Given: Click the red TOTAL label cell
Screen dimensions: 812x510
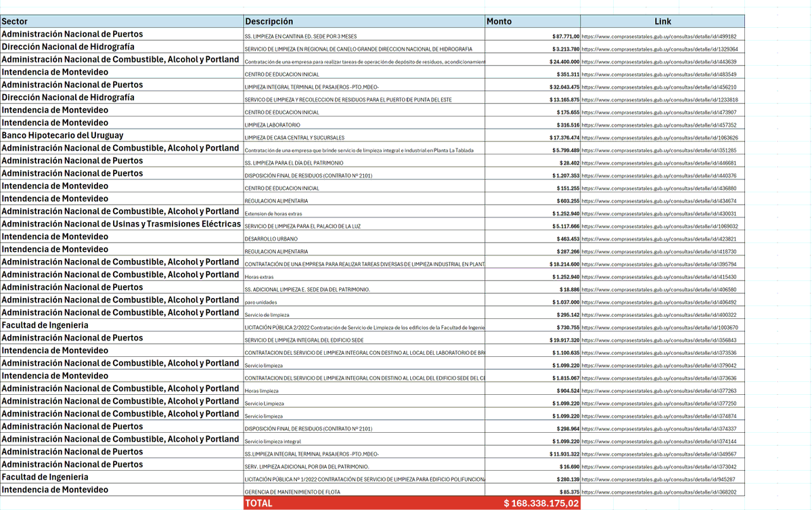Looking at the screenshot, I should (365, 503).
